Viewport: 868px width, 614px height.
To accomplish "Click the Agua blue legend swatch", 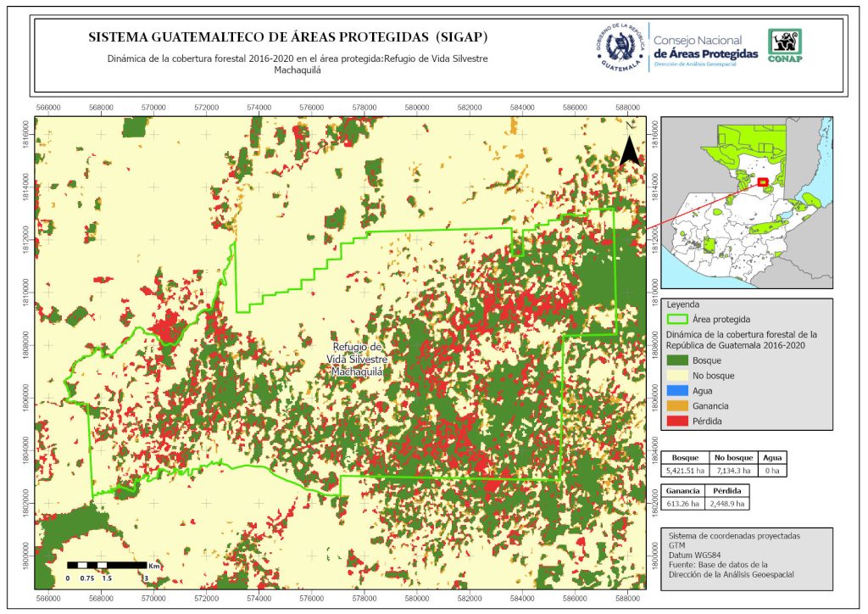I will [677, 391].
